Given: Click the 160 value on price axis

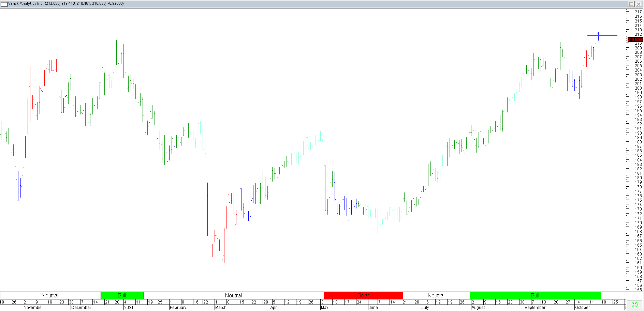Looking at the screenshot, I should 638,268.
